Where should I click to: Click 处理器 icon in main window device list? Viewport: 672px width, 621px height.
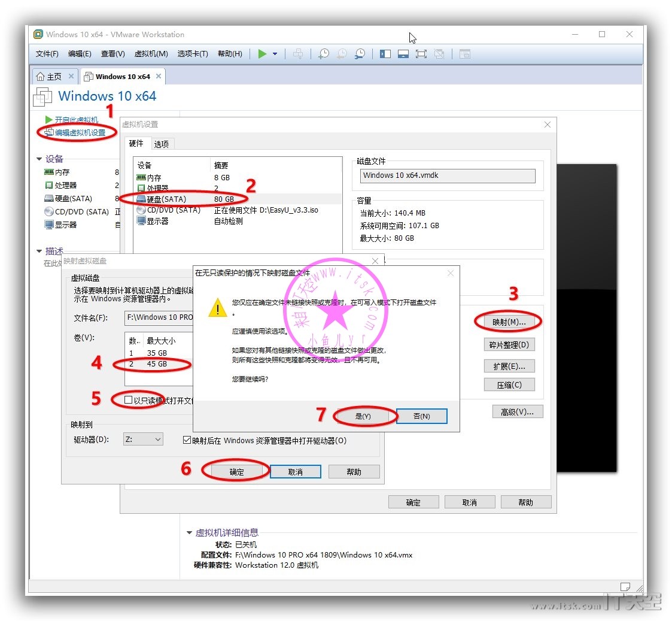49,185
